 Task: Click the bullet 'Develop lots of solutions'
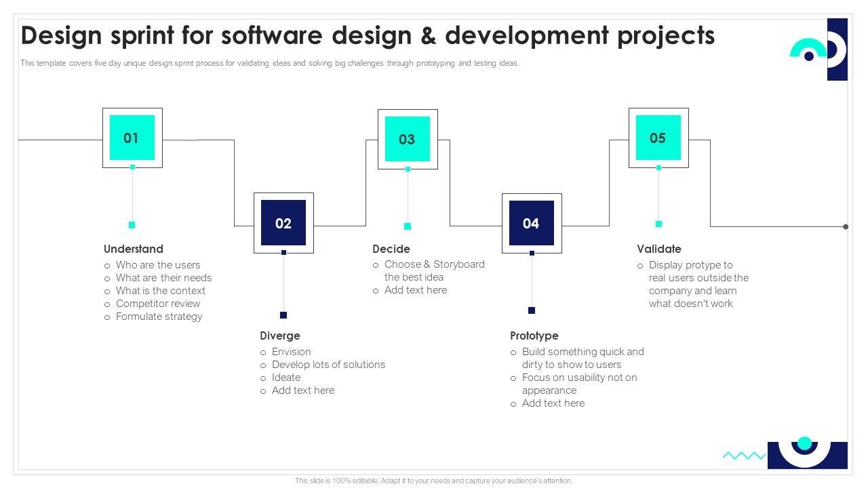point(328,365)
